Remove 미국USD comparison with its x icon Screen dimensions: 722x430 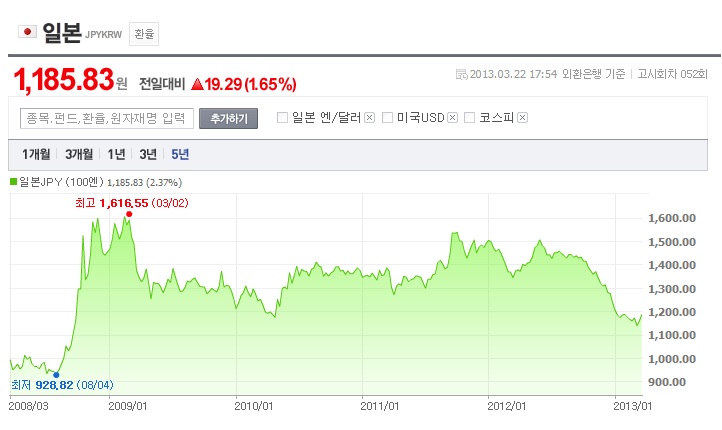tap(453, 118)
